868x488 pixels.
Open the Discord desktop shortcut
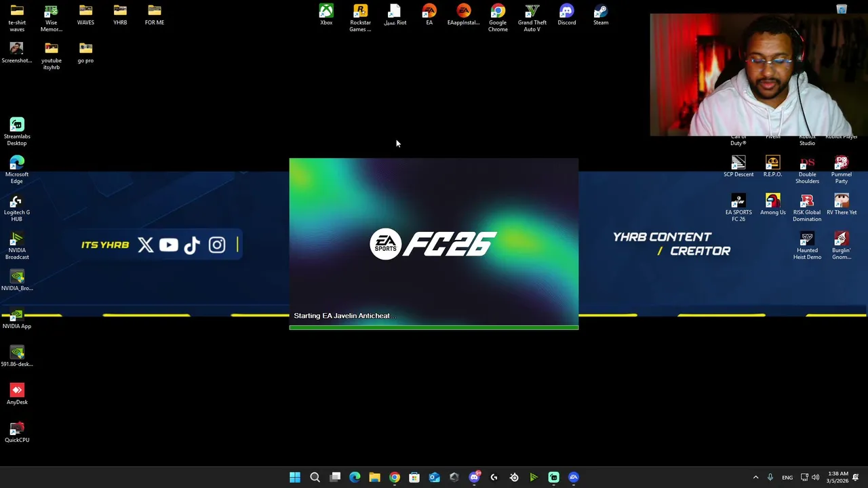point(566,15)
